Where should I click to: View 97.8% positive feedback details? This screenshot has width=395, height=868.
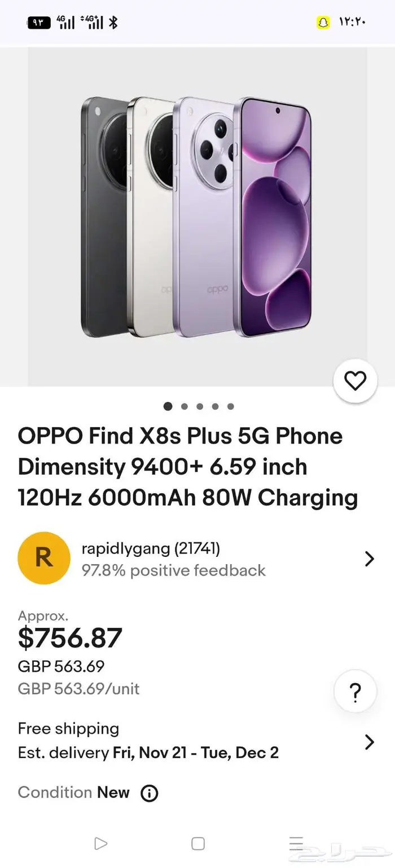tap(173, 570)
